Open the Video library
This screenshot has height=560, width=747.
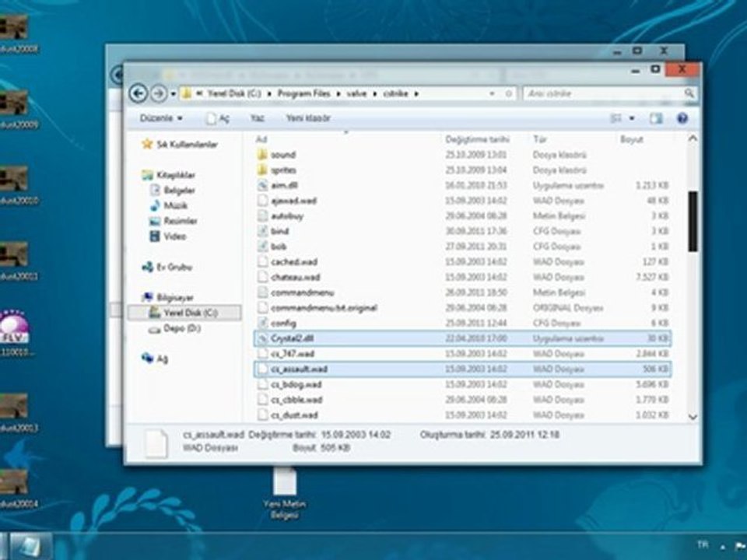[x=168, y=236]
